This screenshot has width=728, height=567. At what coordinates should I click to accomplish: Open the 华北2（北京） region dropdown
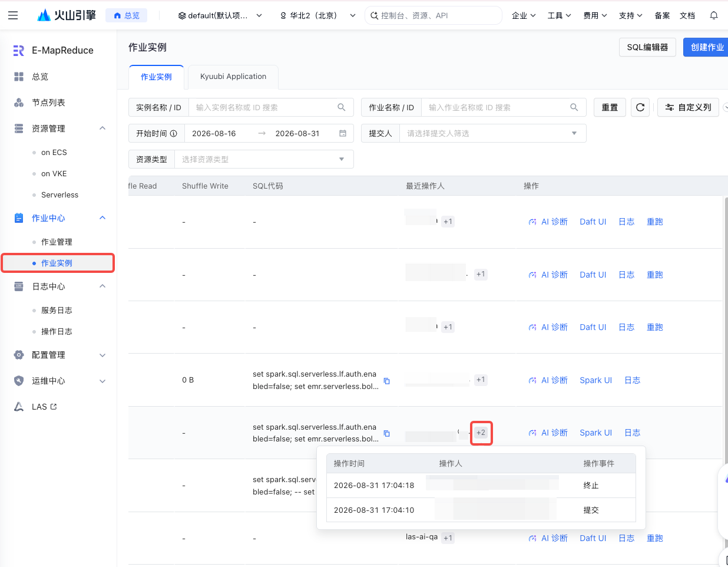coord(318,15)
